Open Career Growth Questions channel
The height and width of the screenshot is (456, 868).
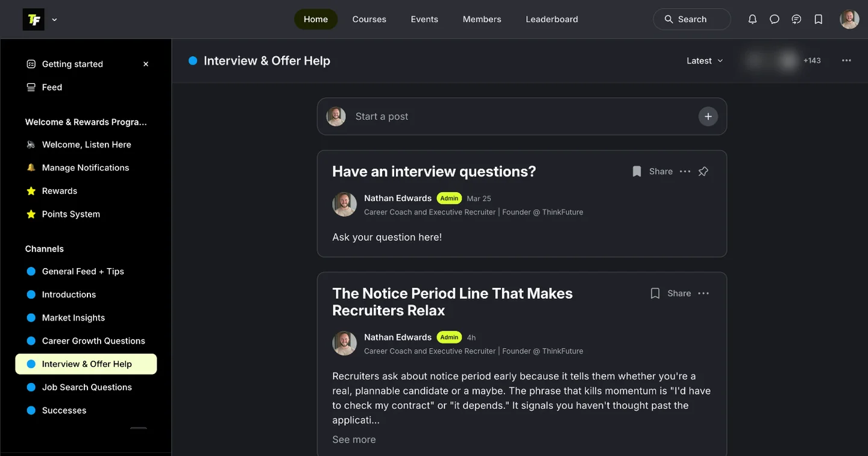coord(86,341)
